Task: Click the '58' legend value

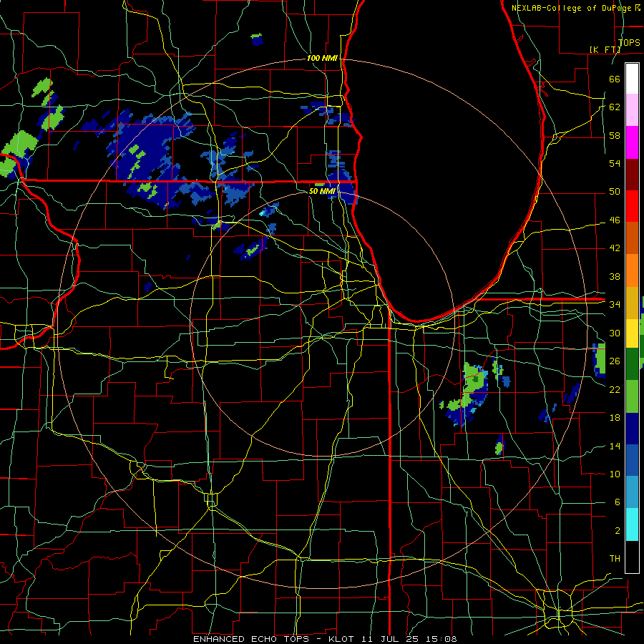Action: (x=615, y=135)
